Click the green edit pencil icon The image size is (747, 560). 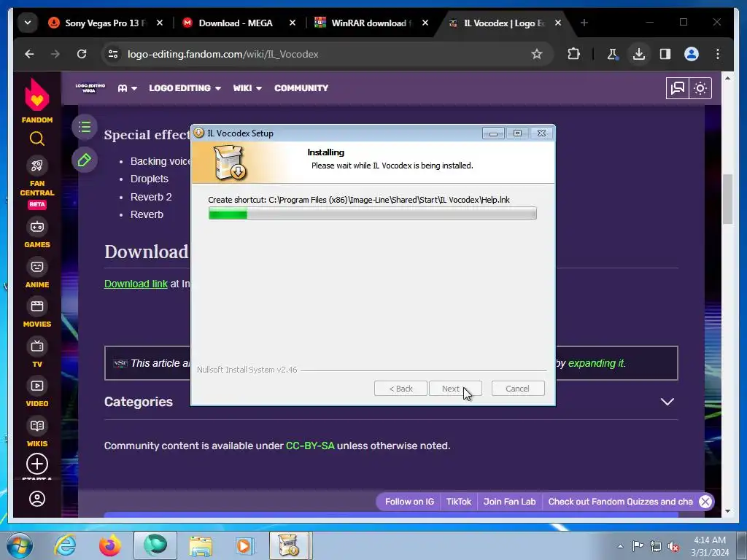85,160
